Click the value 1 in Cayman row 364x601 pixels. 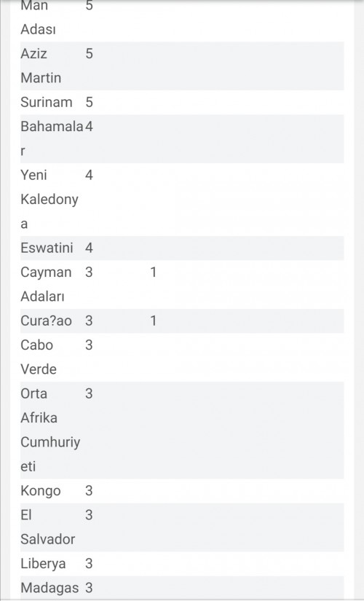(154, 272)
